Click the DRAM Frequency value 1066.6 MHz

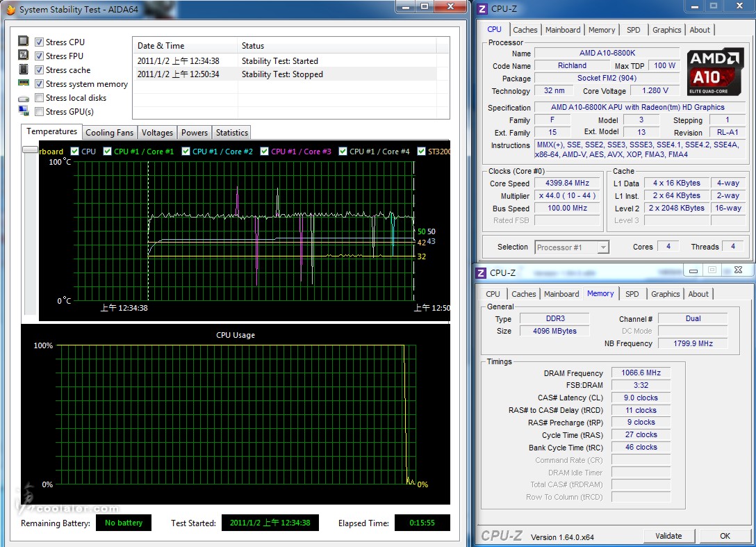(641, 373)
